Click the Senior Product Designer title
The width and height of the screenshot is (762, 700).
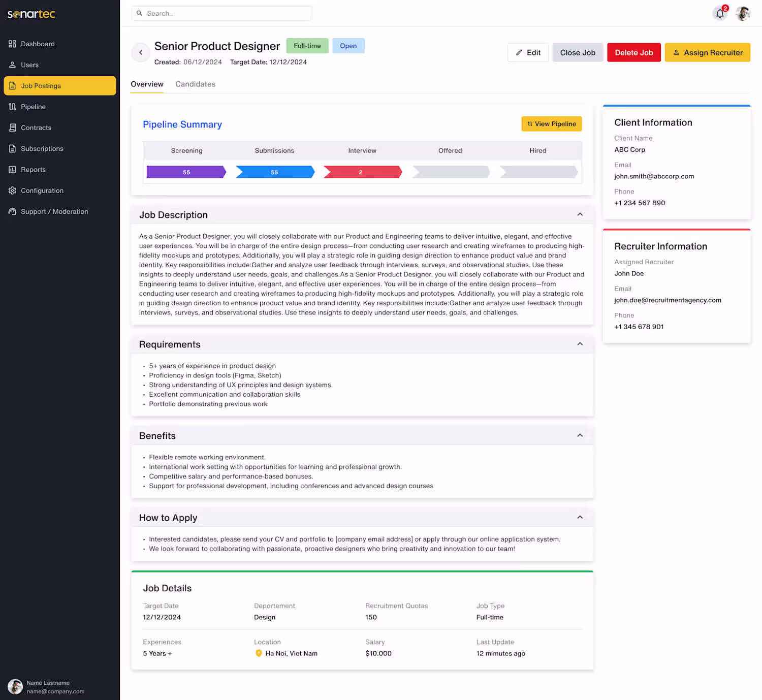217,46
